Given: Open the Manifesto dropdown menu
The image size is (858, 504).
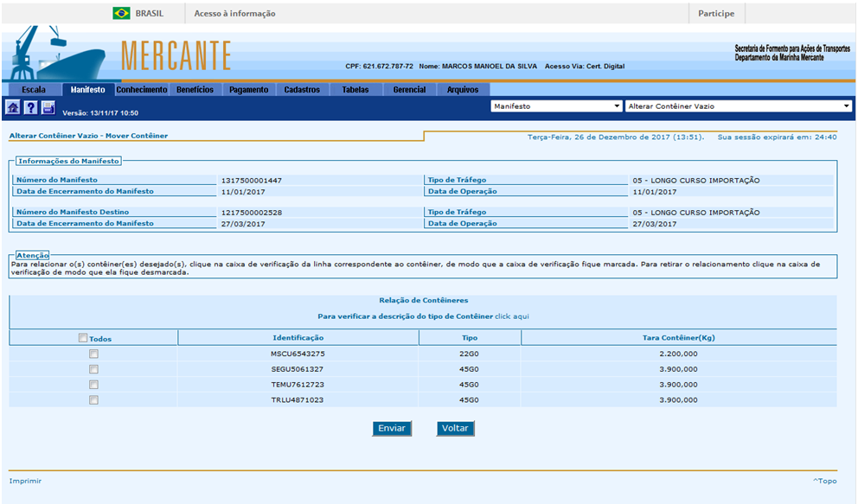Looking at the screenshot, I should click(x=556, y=106).
